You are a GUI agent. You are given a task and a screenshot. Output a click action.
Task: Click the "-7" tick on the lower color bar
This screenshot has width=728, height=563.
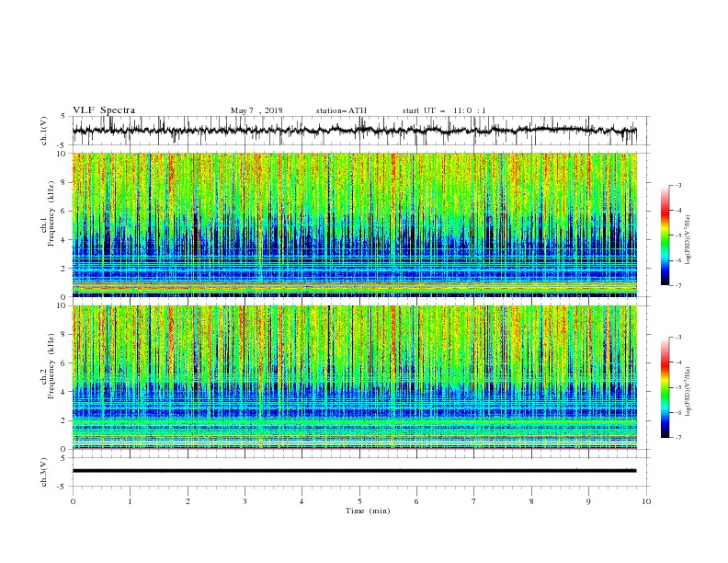click(x=678, y=438)
